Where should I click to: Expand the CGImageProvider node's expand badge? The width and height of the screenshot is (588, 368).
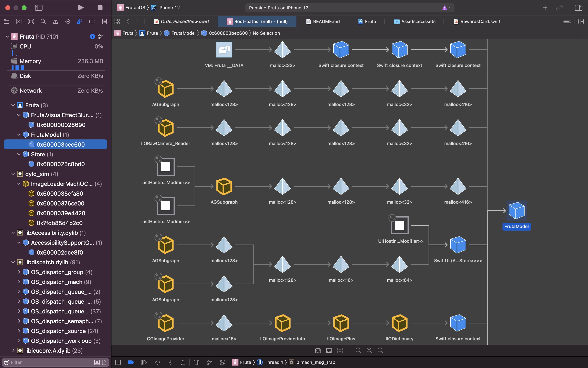[x=158, y=315]
